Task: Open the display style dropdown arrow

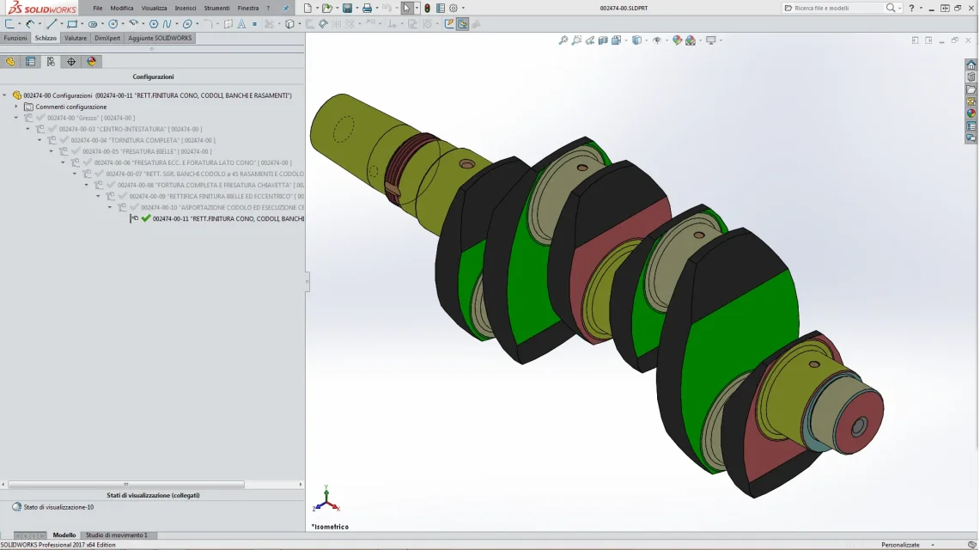Action: (646, 40)
